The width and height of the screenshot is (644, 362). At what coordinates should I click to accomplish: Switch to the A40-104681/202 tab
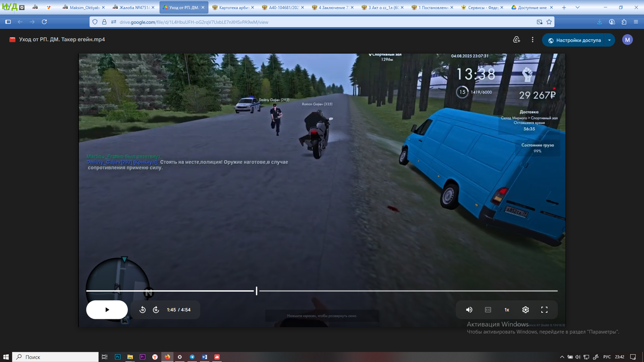point(283,8)
